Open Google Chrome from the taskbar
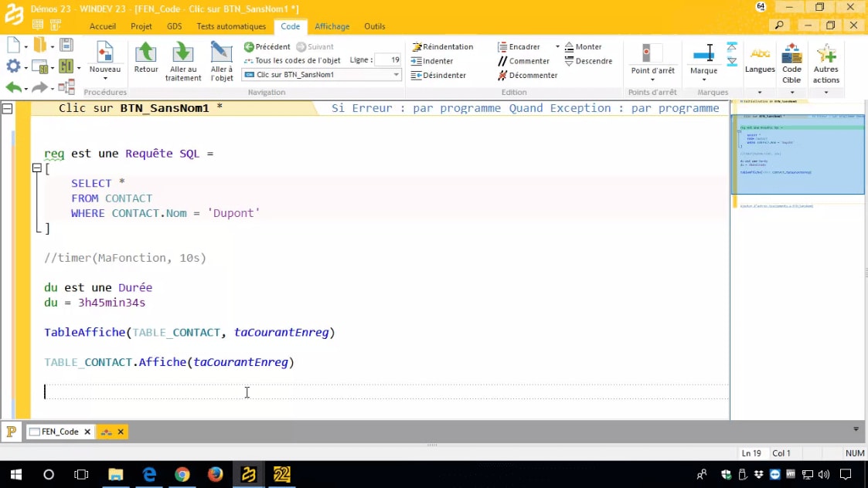 pos(182,474)
